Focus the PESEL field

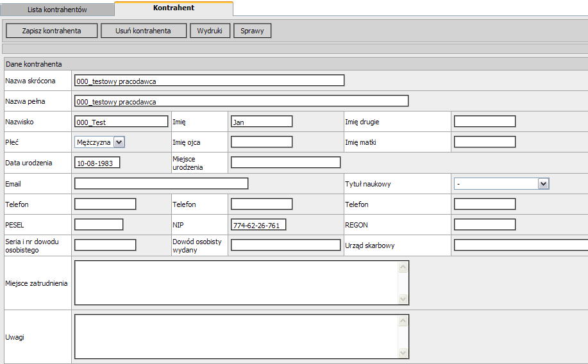point(99,225)
